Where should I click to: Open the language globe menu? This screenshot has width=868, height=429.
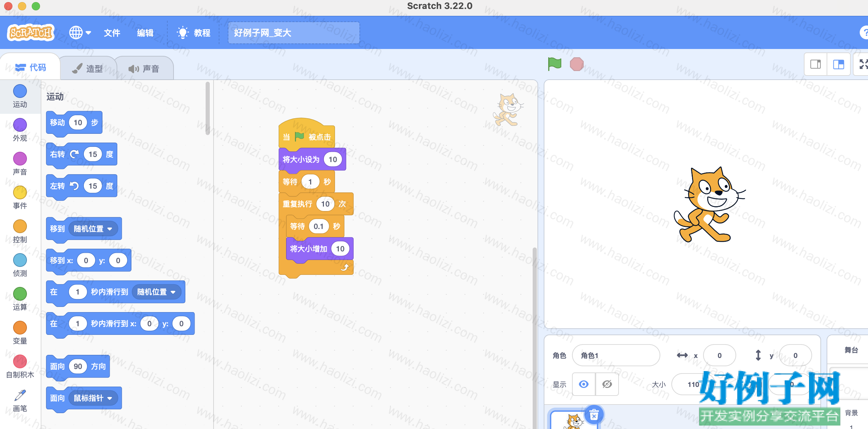tap(80, 33)
